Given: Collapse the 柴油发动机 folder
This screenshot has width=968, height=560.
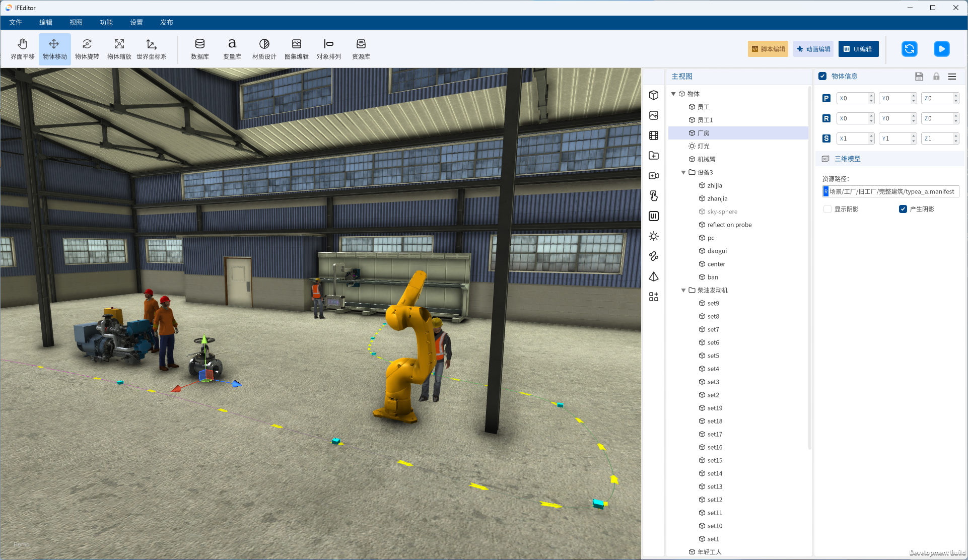Looking at the screenshot, I should [683, 290].
